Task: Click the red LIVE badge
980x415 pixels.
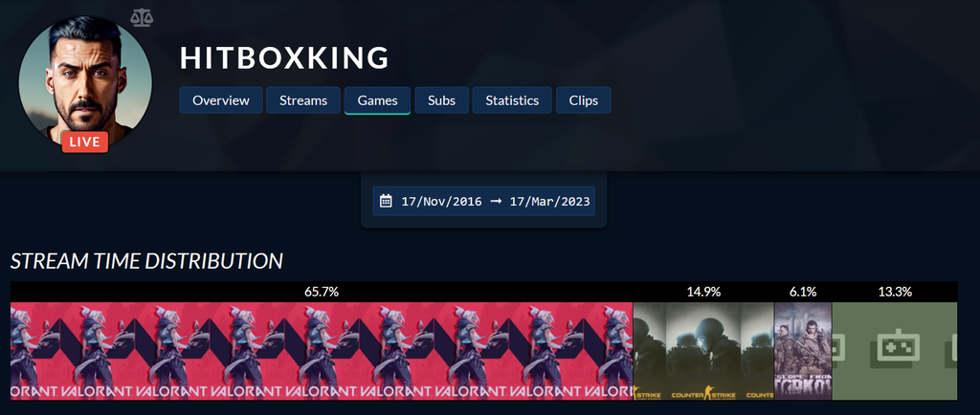Action: click(85, 142)
